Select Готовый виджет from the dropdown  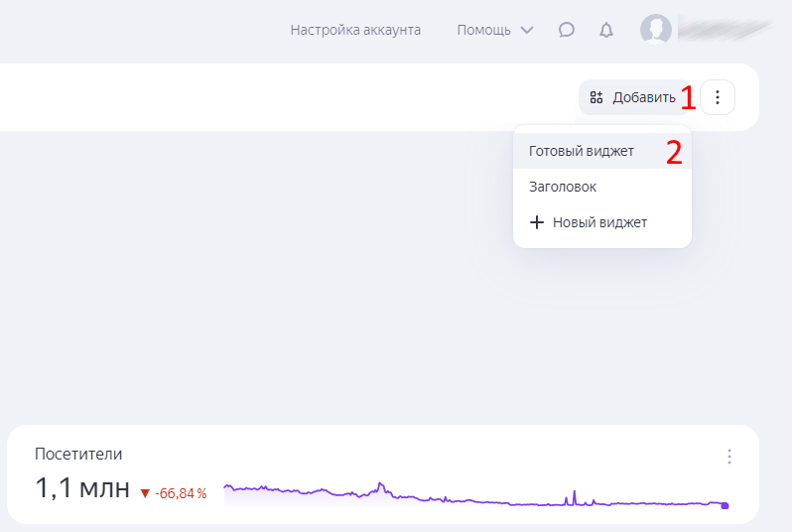(x=582, y=151)
